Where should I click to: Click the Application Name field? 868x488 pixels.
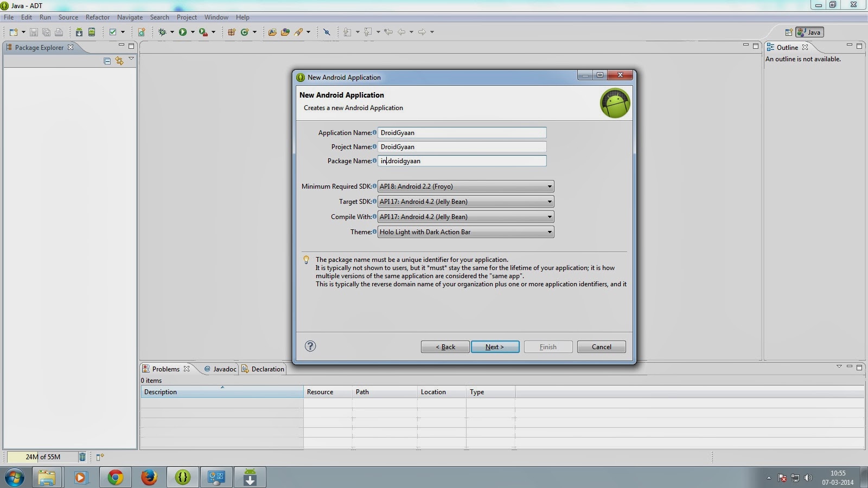[462, 133]
